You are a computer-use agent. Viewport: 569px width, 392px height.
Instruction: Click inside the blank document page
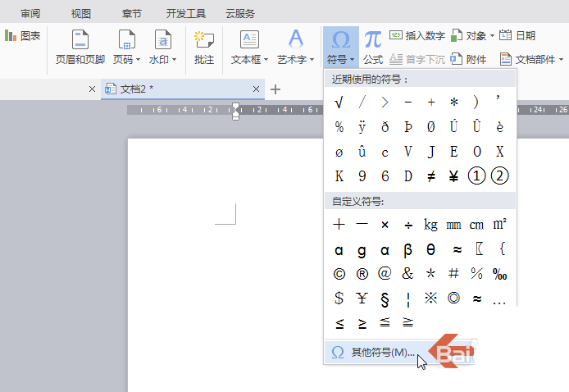tap(225, 265)
